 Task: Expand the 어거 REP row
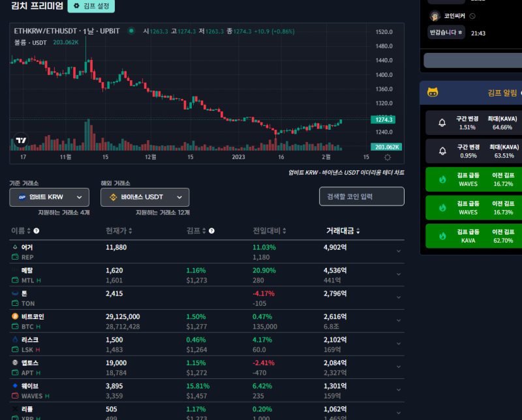coord(399,251)
